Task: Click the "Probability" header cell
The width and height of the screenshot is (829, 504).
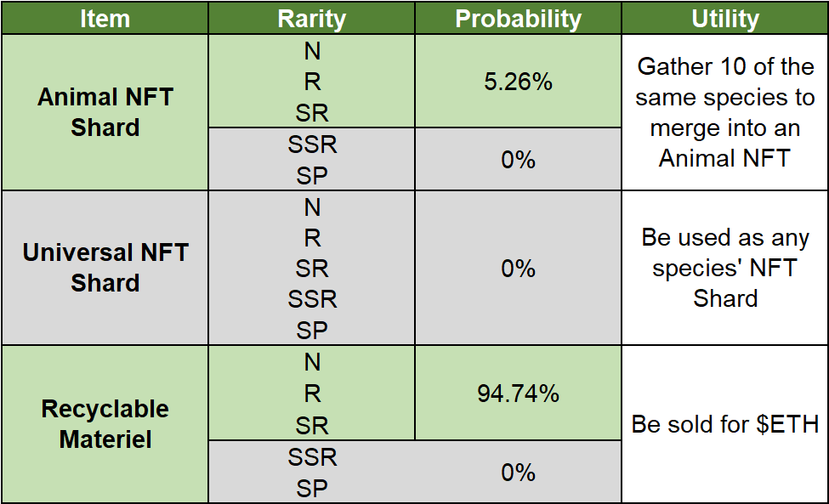Action: coord(518,18)
